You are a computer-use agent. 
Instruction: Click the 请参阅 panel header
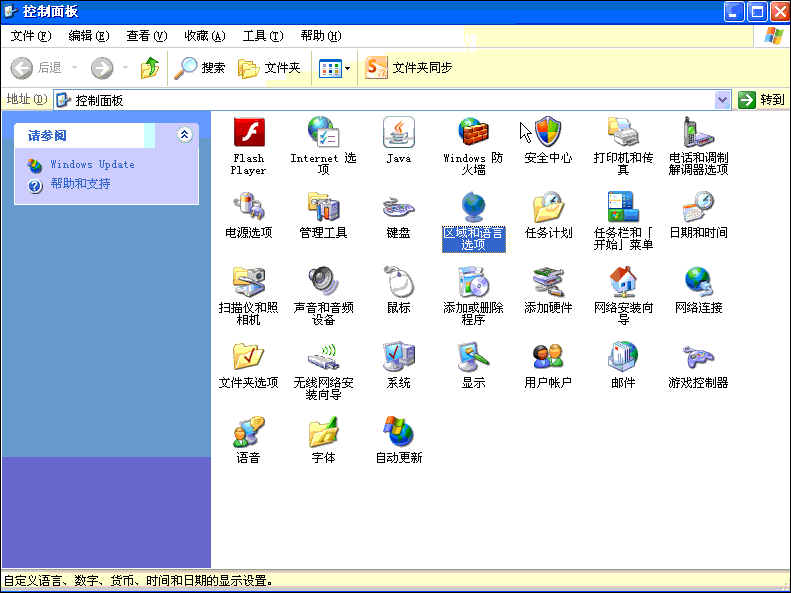tap(106, 135)
